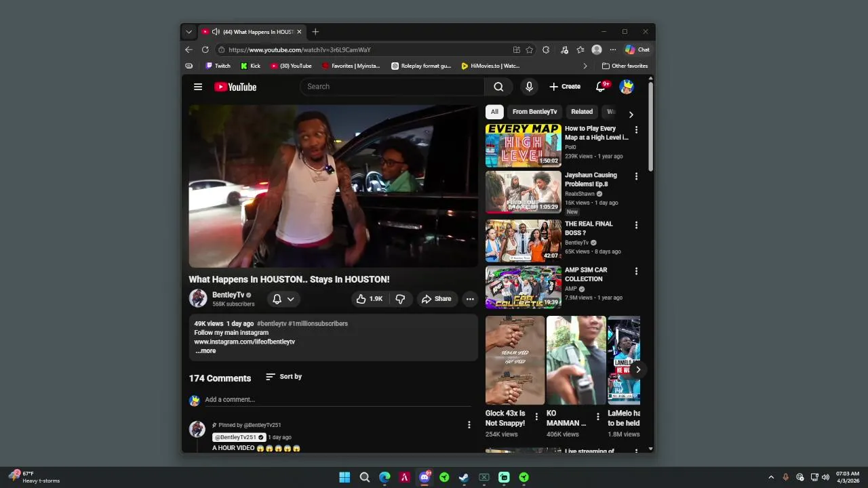Open the Jayshaun Causing Problems thumbnail
This screenshot has height=488, width=868.
[x=523, y=192]
